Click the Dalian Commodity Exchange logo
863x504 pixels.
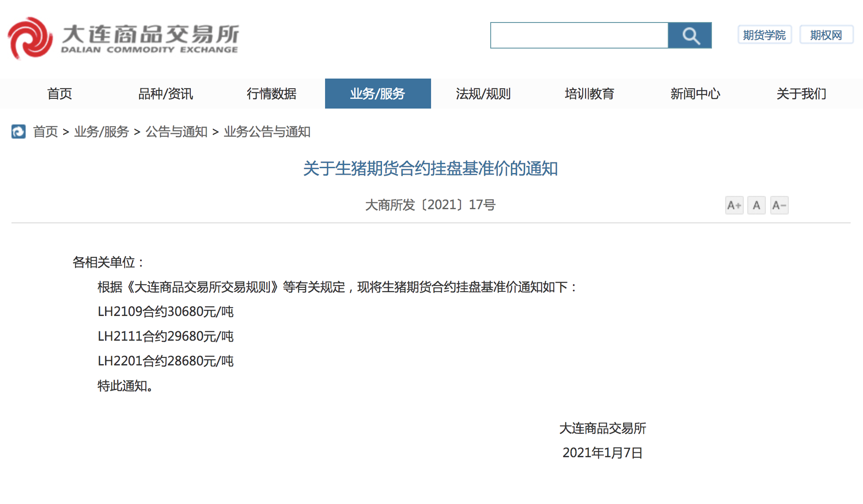(x=123, y=38)
